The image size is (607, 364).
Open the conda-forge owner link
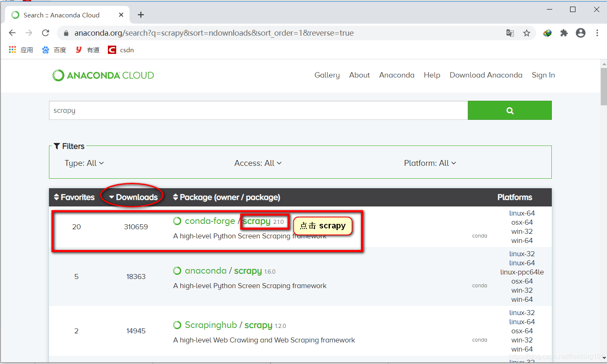click(210, 221)
